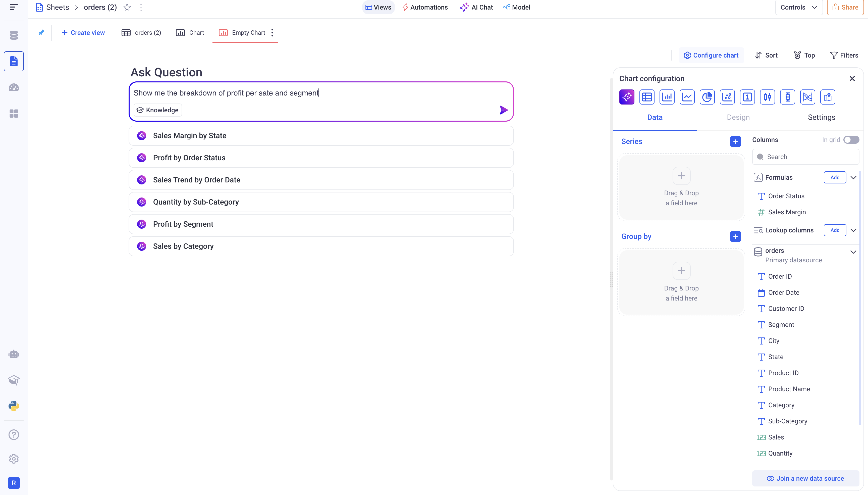The height and width of the screenshot is (495, 868).
Task: Click Add next to Lookup columns
Action: tap(835, 230)
